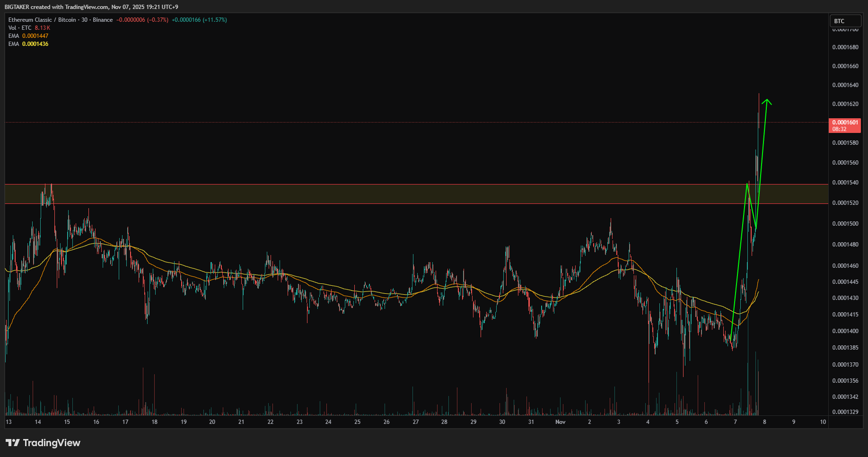
Task: Click the TradingView logo icon
Action: 13,443
